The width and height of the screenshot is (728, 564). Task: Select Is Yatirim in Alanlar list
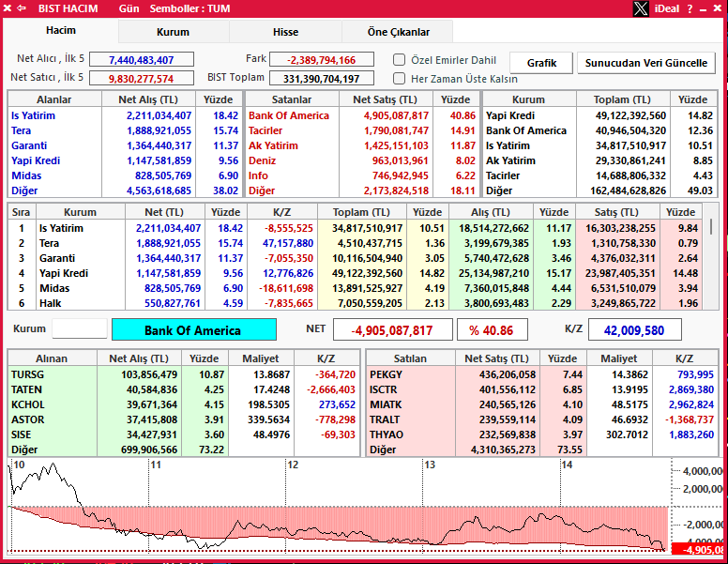pyautogui.click(x=33, y=115)
